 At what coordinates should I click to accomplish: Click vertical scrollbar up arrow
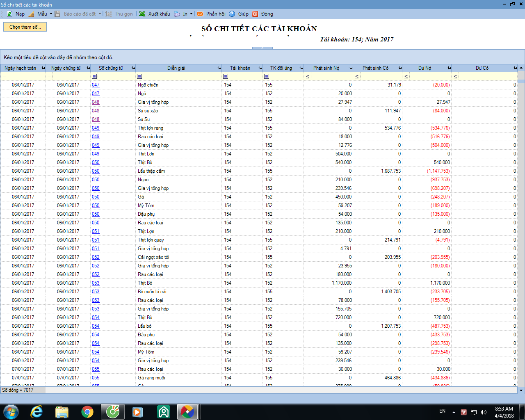(x=521, y=68)
